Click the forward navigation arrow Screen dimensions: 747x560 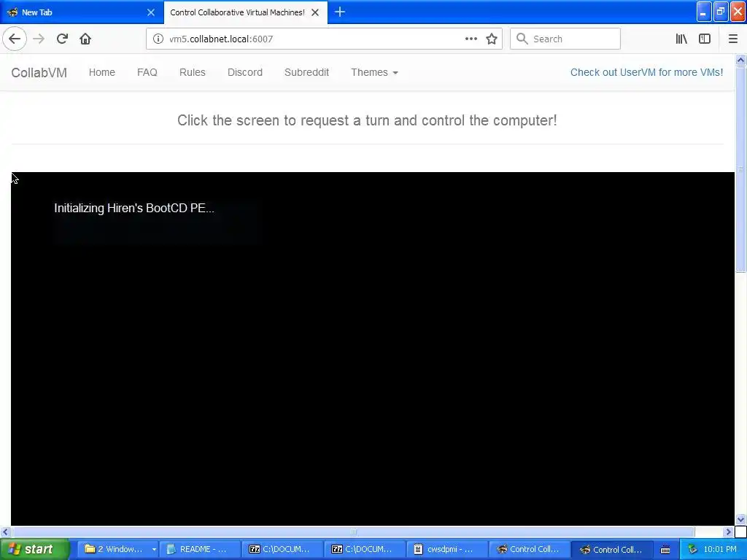click(39, 39)
